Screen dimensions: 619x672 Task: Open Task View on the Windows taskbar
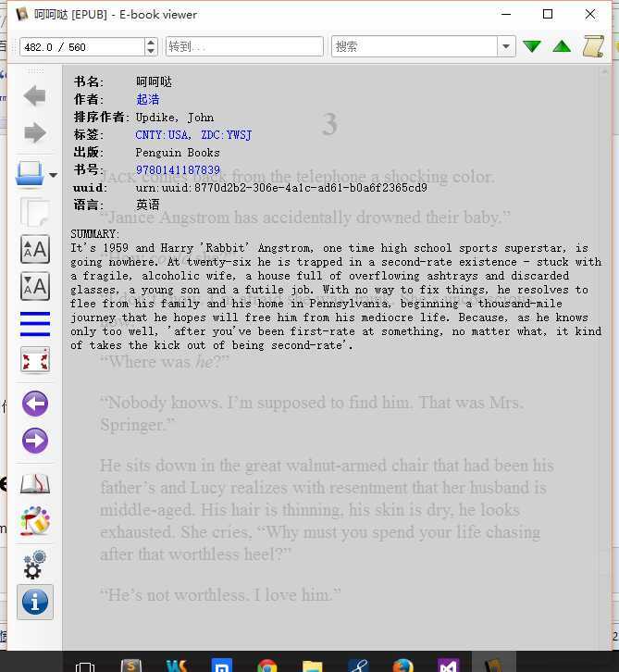pyautogui.click(x=85, y=666)
